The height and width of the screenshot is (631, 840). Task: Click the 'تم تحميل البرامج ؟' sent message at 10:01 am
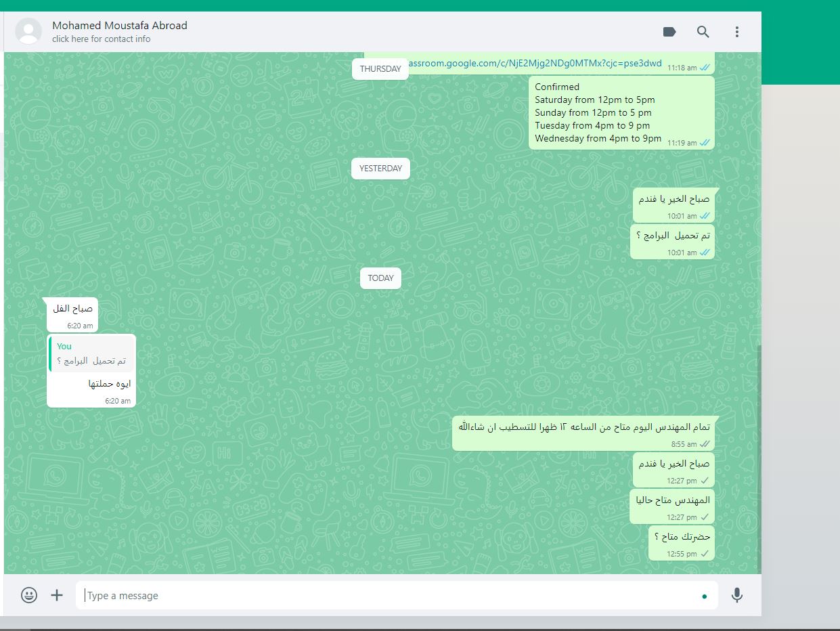pos(672,241)
